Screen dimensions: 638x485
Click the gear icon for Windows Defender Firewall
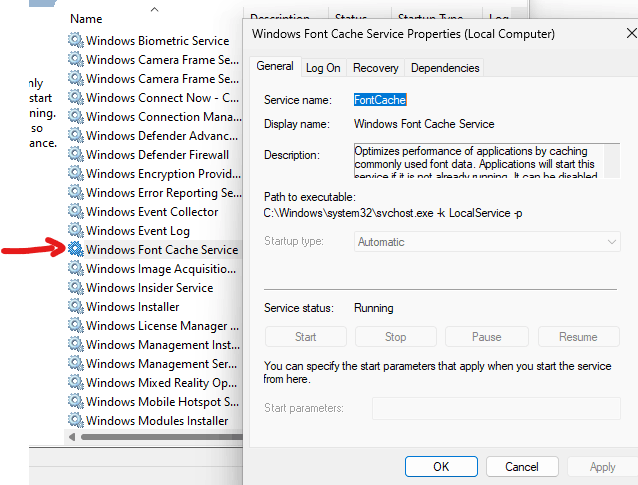coord(76,154)
